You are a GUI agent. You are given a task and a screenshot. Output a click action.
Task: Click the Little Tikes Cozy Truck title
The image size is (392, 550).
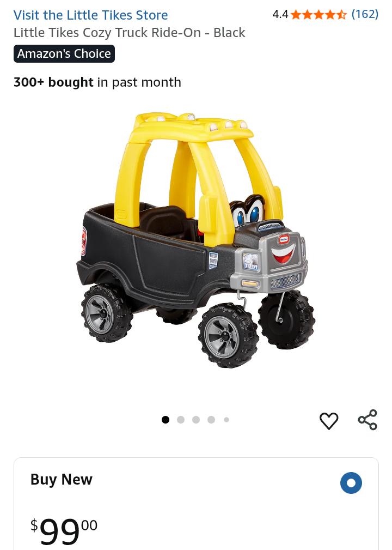pos(129,33)
